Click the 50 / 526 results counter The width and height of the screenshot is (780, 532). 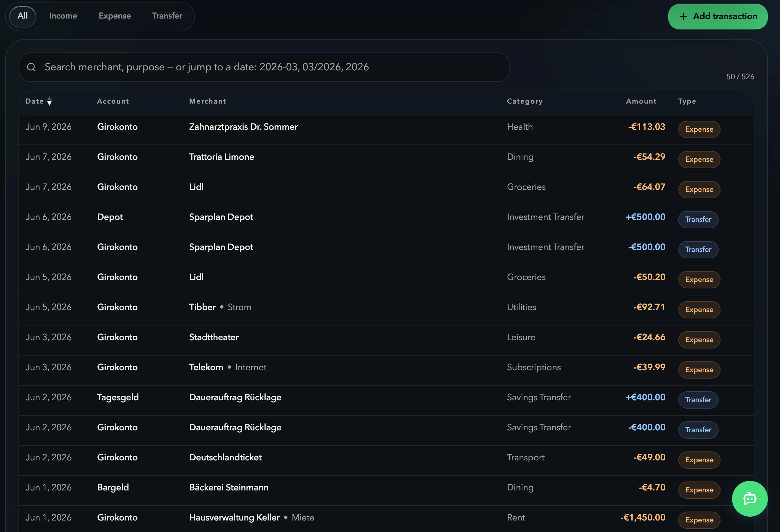click(740, 76)
